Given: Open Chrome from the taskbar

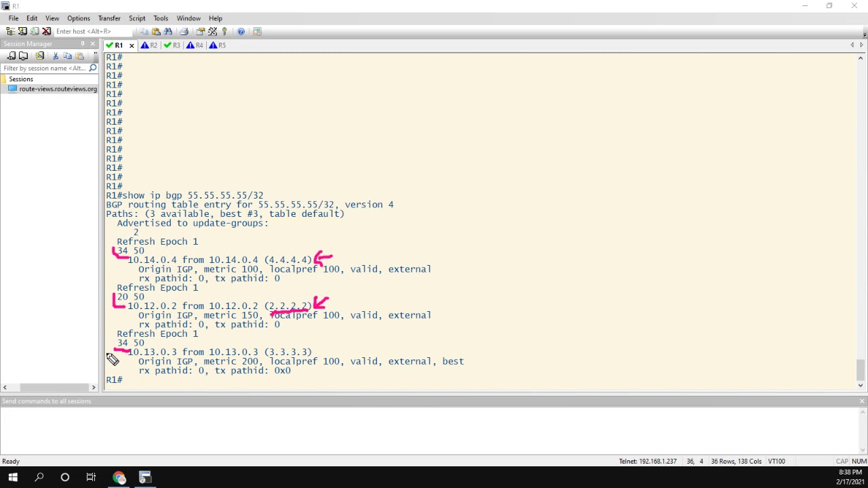Looking at the screenshot, I should coord(119,478).
